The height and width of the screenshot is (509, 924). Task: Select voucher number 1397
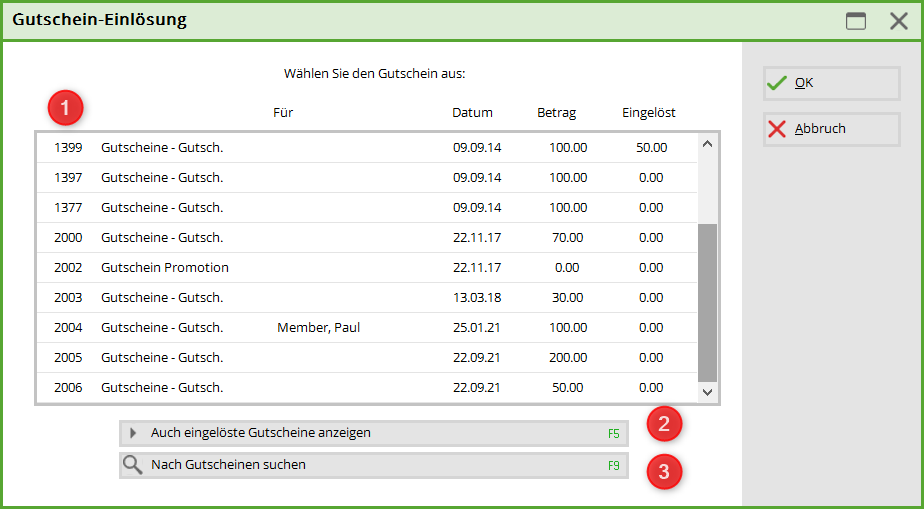(x=360, y=178)
